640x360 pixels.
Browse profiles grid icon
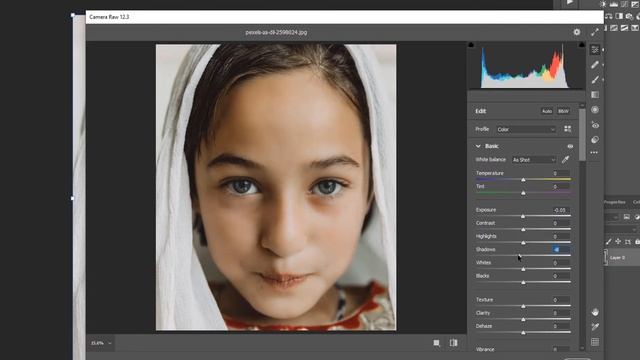click(568, 129)
